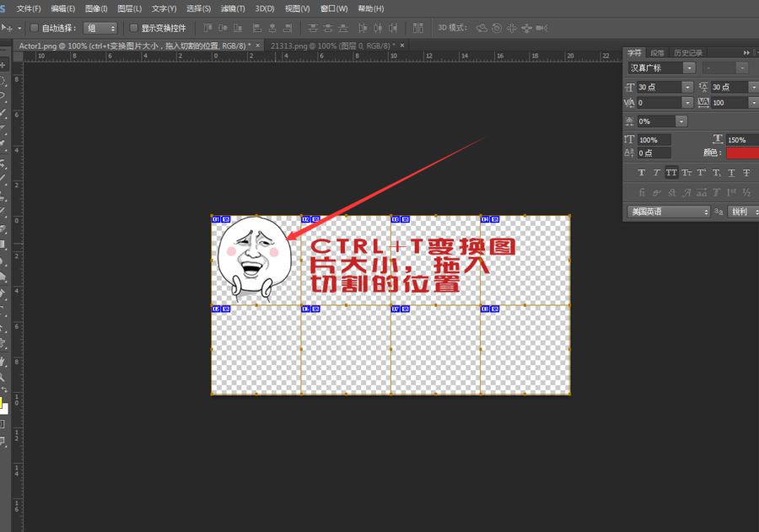Open 汉真广标 font family dropdown

point(689,67)
